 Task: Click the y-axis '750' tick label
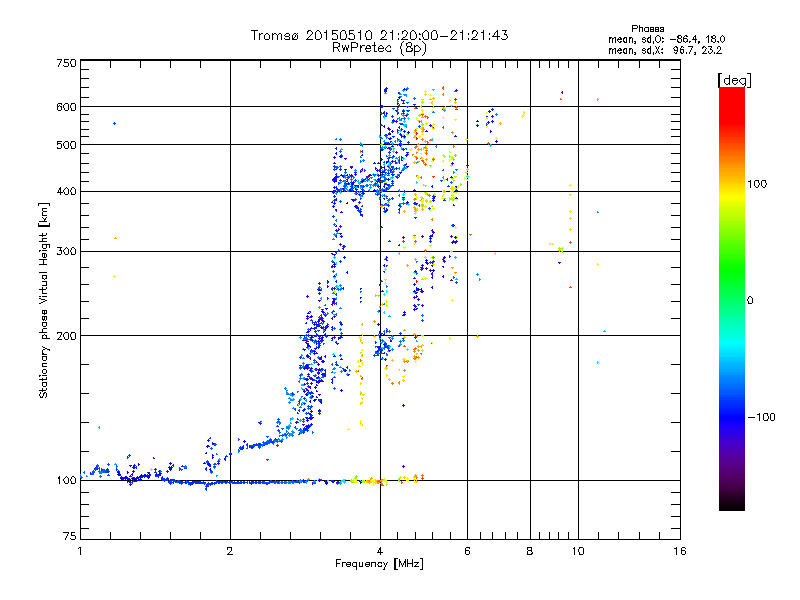click(x=67, y=63)
